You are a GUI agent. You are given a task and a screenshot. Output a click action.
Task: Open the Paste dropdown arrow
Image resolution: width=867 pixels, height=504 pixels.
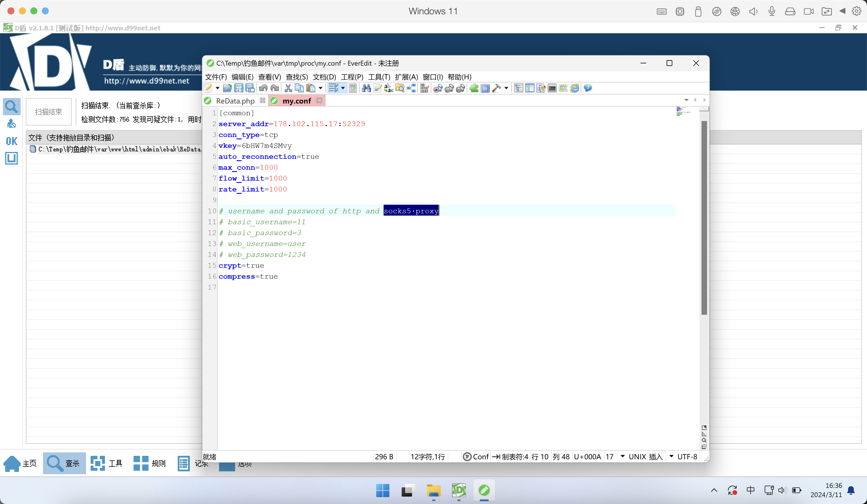click(320, 88)
